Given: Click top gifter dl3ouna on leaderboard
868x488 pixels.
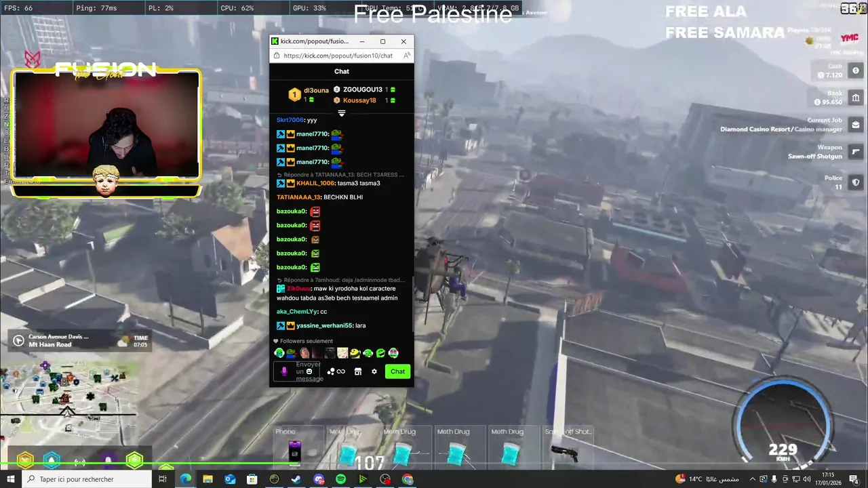Looking at the screenshot, I should (316, 90).
